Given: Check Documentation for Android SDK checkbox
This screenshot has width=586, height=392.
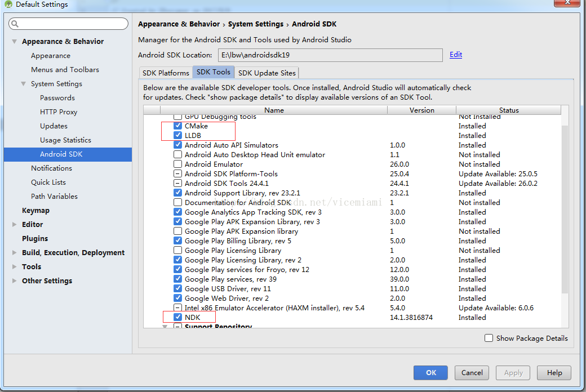Looking at the screenshot, I should point(178,203).
